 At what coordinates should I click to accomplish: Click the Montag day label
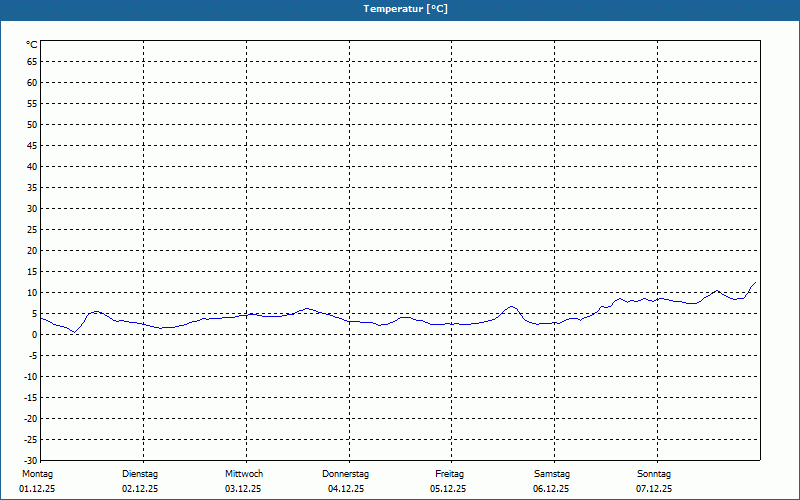37,474
